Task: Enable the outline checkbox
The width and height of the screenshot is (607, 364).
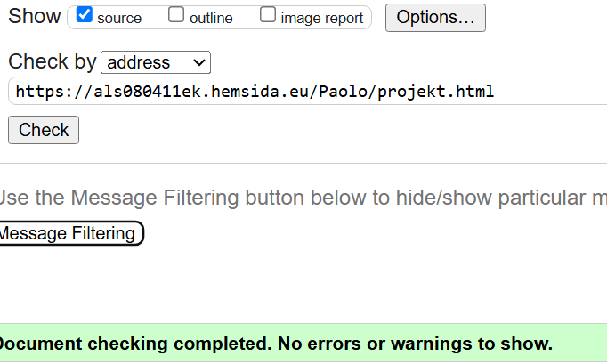Action: click(177, 15)
